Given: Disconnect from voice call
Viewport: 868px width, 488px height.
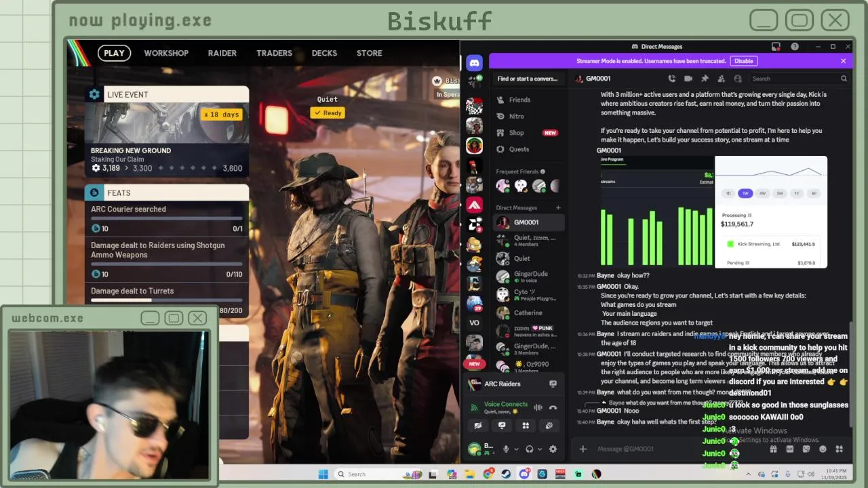Looking at the screenshot, I should pyautogui.click(x=553, y=407).
